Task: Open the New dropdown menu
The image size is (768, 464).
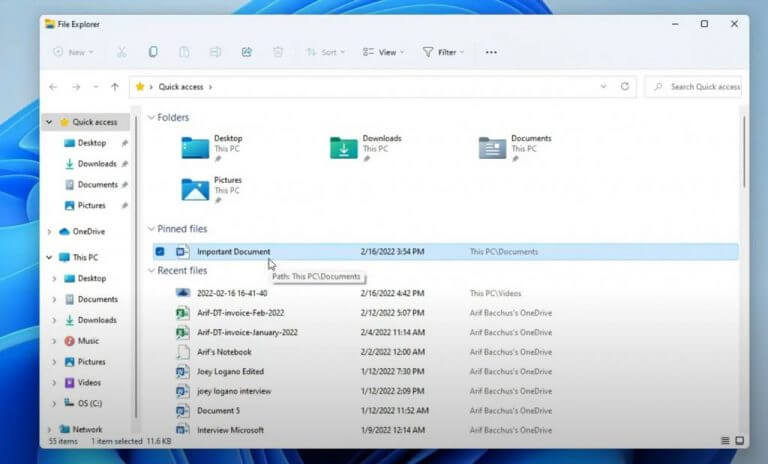Action: (x=73, y=52)
